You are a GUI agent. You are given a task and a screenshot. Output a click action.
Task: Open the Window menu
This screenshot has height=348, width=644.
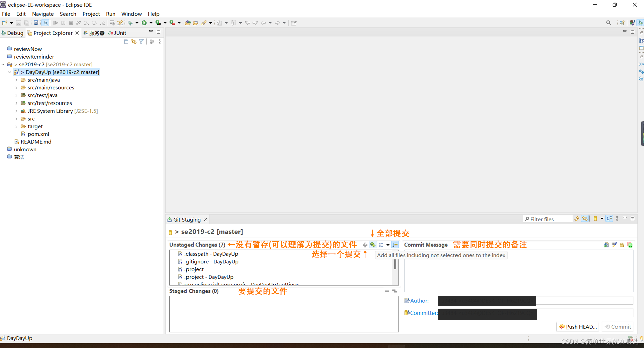click(x=131, y=14)
